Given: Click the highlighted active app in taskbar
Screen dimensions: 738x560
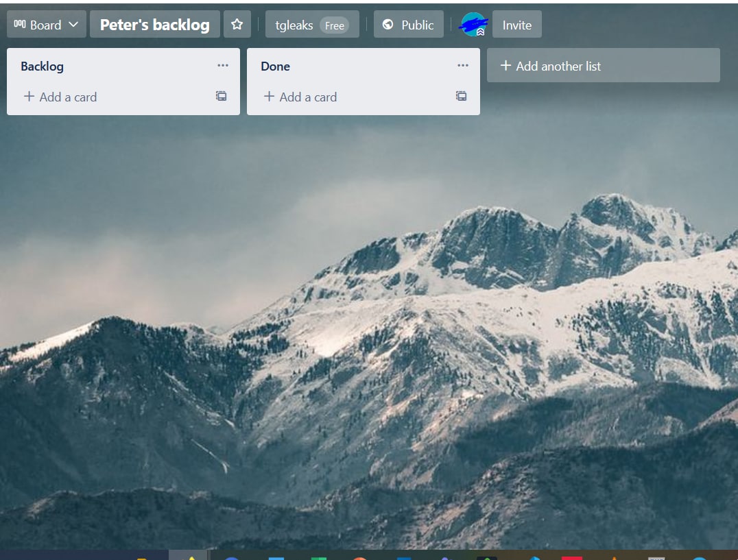Looking at the screenshot, I should point(189,556).
